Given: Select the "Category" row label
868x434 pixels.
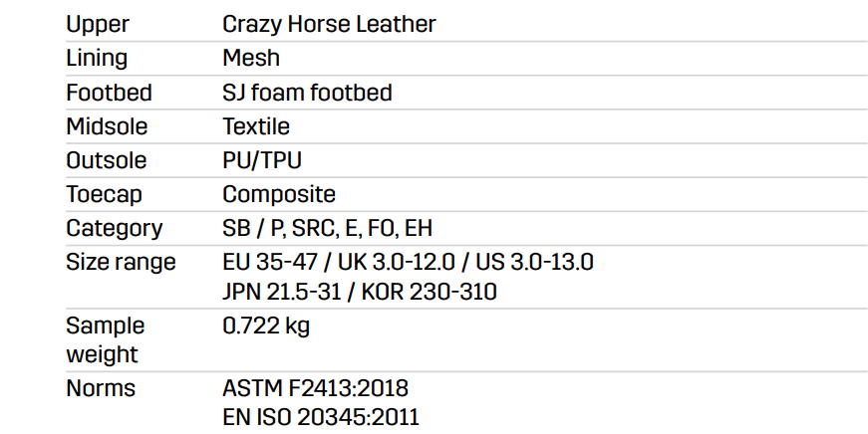Looking at the screenshot, I should (x=114, y=228).
